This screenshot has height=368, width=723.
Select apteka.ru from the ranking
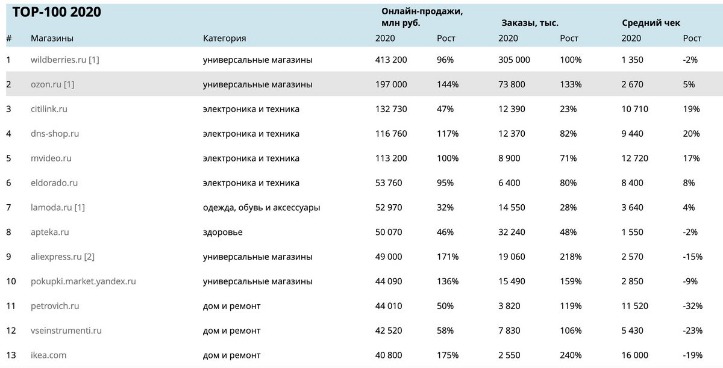pyautogui.click(x=50, y=232)
